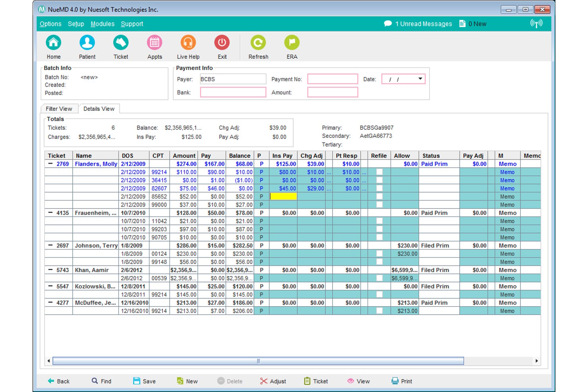Open Memo link for Flanders, Molly ticket
588x392 pixels.
click(x=508, y=164)
